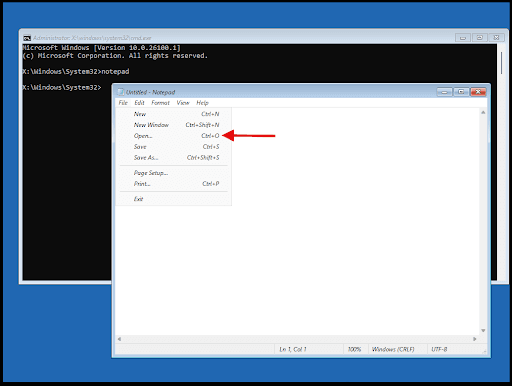This screenshot has height=386, width=512.
Task: Click the Microsoft Windows version line
Action: click(101, 48)
